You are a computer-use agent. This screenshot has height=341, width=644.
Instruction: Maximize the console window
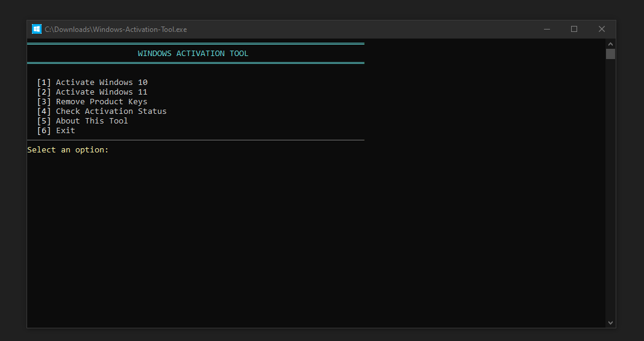[574, 29]
